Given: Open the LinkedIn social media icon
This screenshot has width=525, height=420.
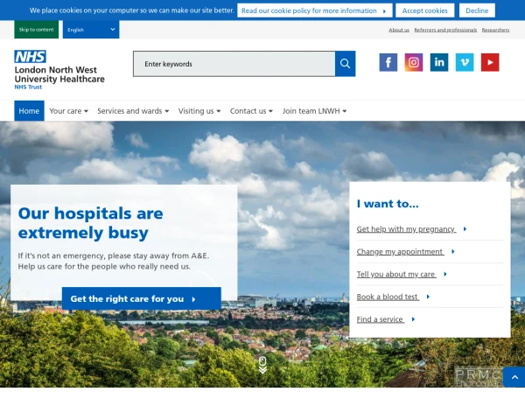Looking at the screenshot, I should 439,62.
